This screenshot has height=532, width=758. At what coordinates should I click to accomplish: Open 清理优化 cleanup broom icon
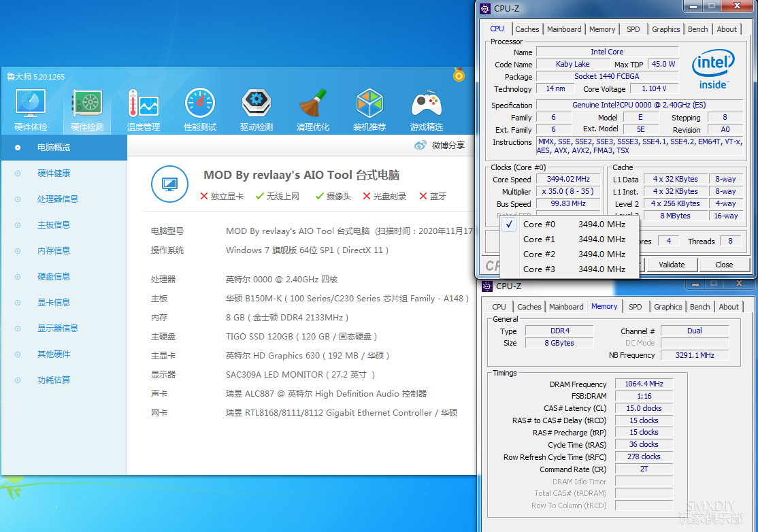313,103
